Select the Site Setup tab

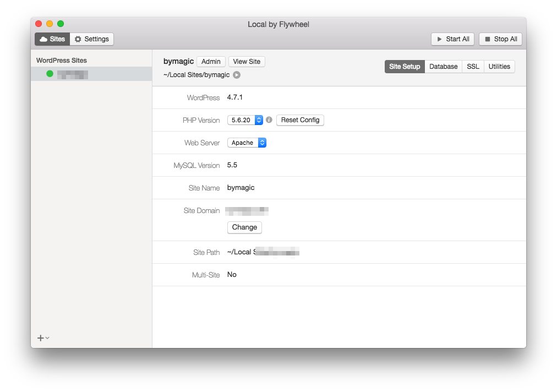pyautogui.click(x=405, y=67)
